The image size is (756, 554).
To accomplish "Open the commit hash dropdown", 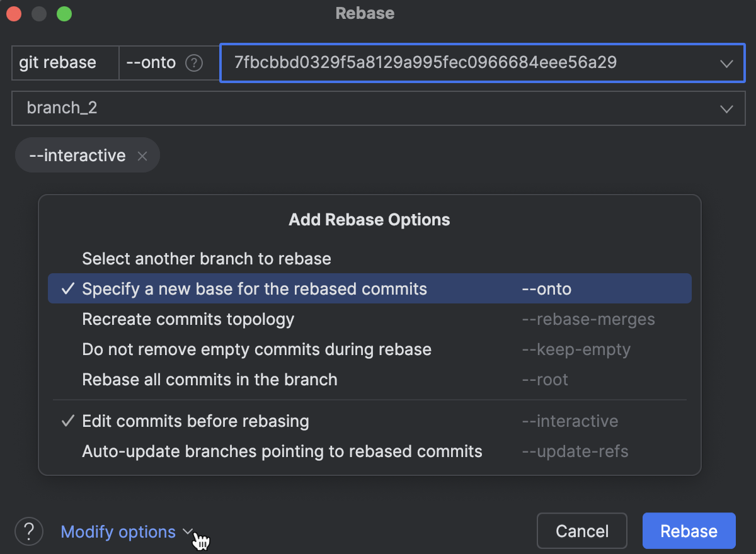I will [726, 63].
